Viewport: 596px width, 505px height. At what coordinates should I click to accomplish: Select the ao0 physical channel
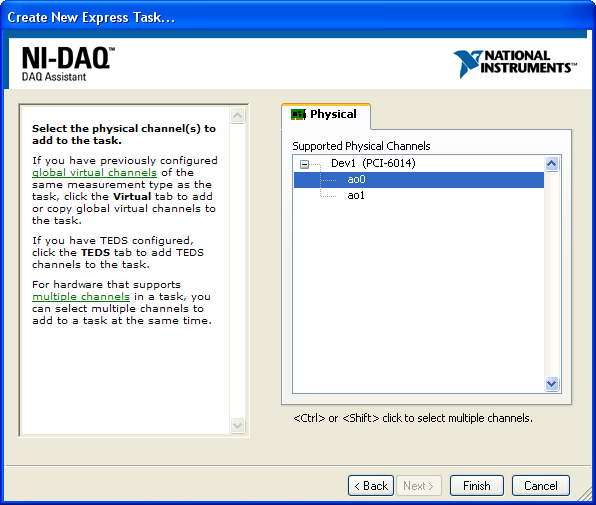418,179
